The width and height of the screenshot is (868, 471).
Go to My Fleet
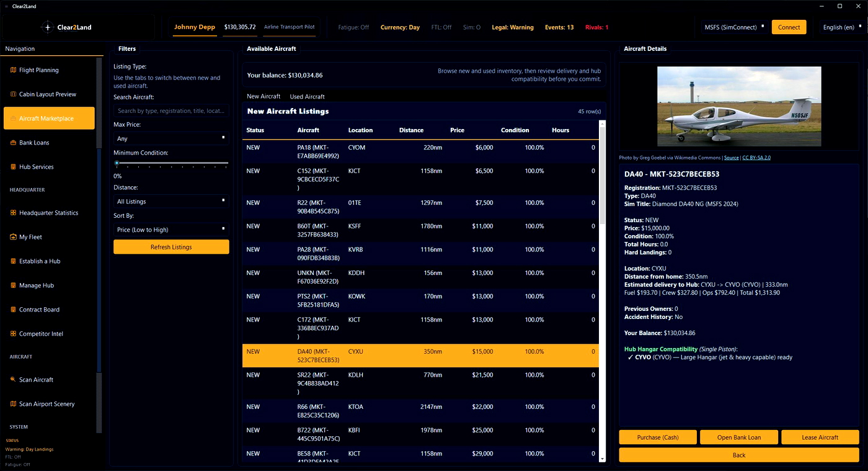click(x=49, y=237)
